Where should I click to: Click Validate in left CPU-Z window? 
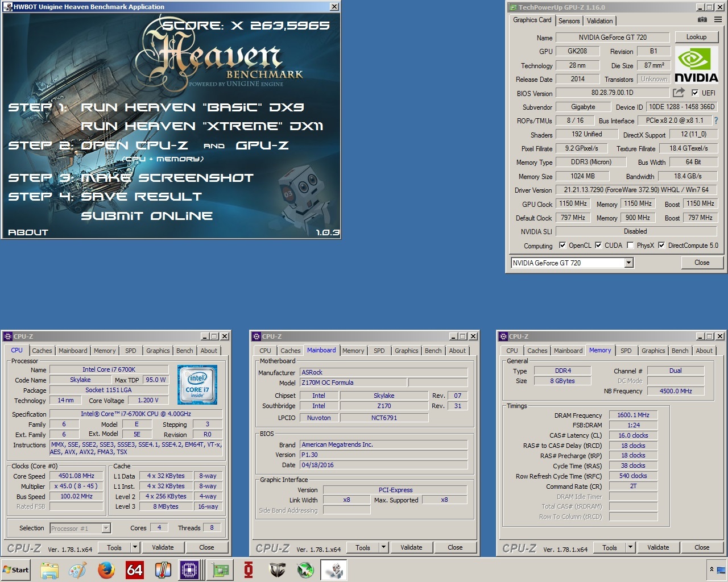(x=163, y=547)
